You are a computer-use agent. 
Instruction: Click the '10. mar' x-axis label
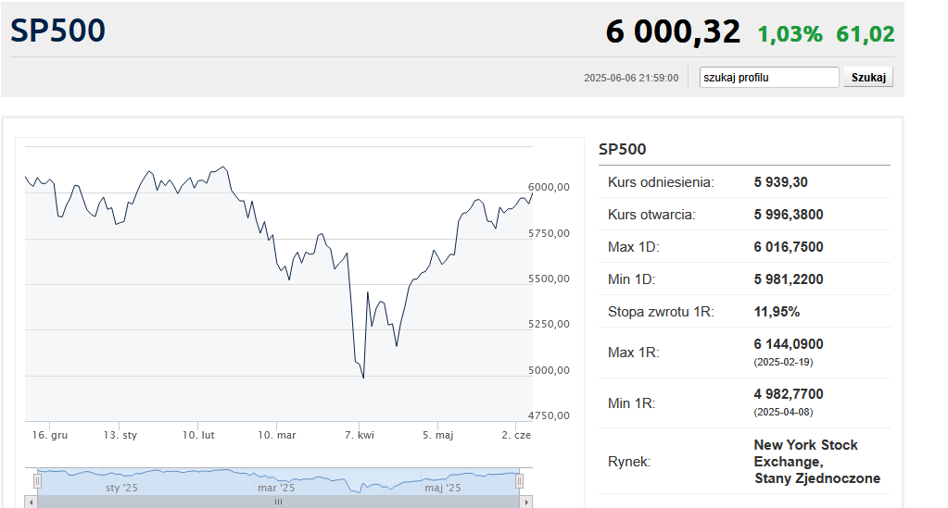point(277,435)
